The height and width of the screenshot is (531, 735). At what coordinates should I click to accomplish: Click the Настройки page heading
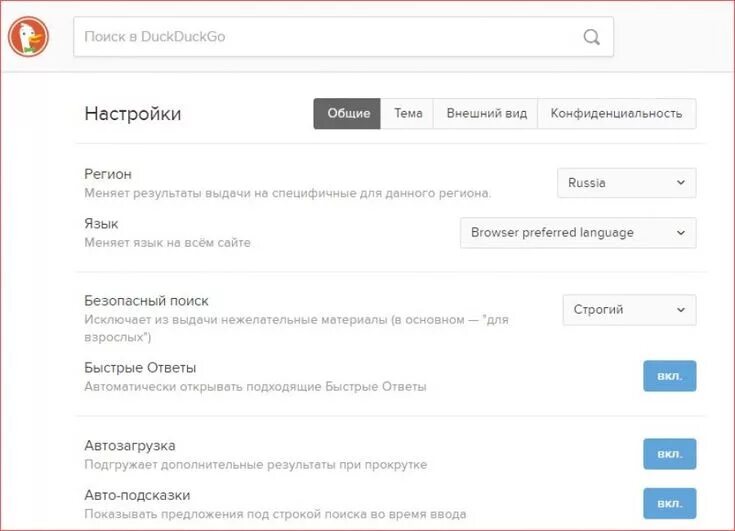pos(133,114)
